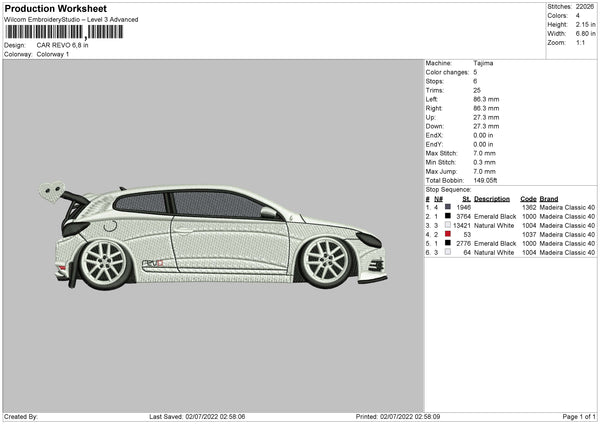Click the black swatch with 2776 stitches

[x=447, y=243]
